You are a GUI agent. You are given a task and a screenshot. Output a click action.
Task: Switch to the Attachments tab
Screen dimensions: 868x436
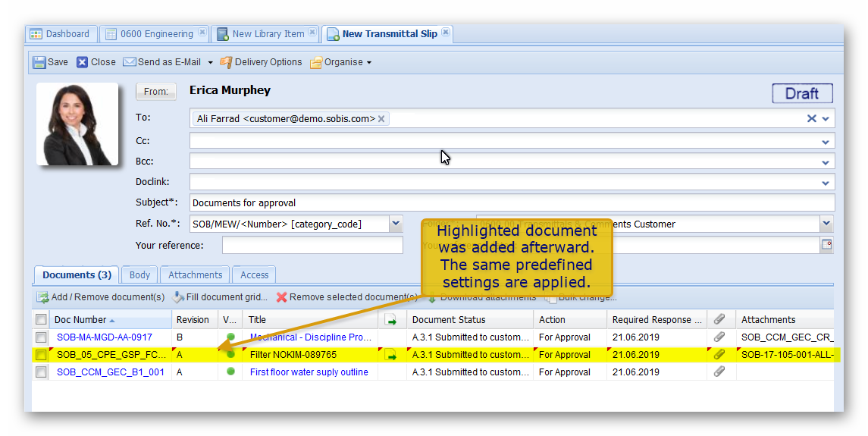coord(196,274)
